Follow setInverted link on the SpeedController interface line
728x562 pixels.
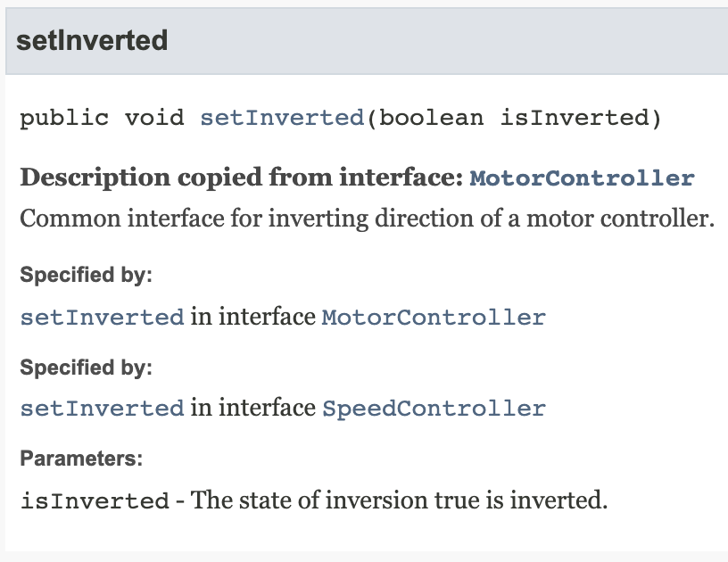[x=102, y=409]
